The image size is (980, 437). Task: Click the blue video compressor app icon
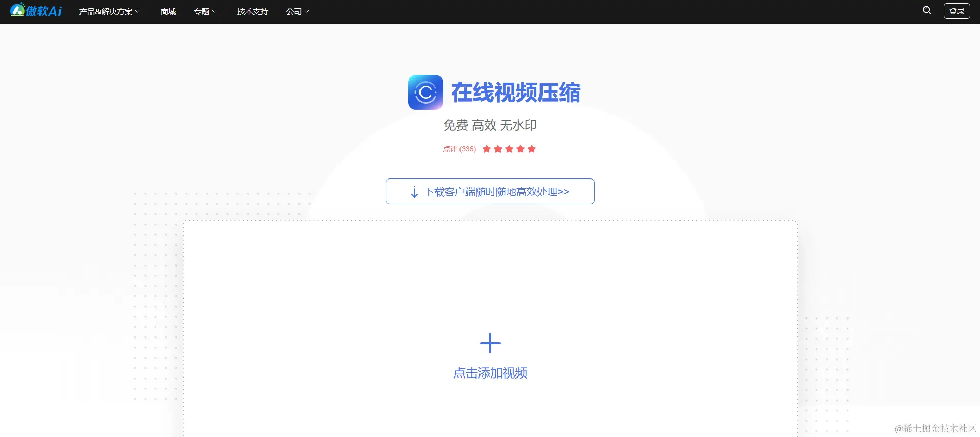[x=426, y=92]
